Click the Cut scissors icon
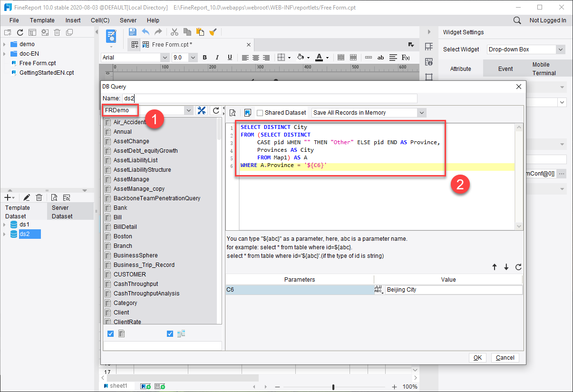 click(x=175, y=32)
